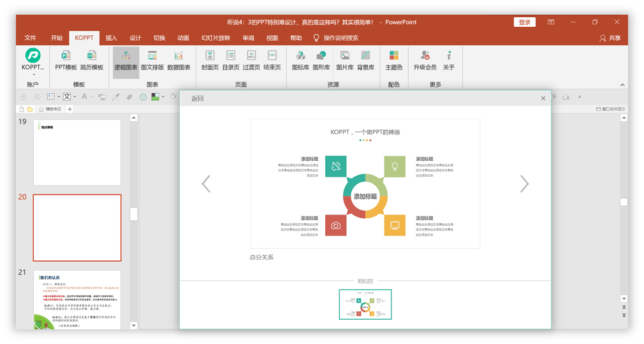Open the 图形库 shape library
The image size is (644, 344).
321,60
